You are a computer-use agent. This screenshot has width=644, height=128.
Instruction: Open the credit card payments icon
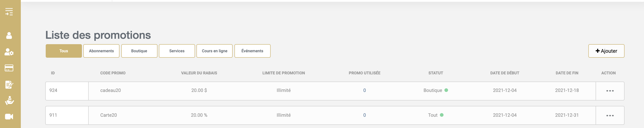pos(9,68)
